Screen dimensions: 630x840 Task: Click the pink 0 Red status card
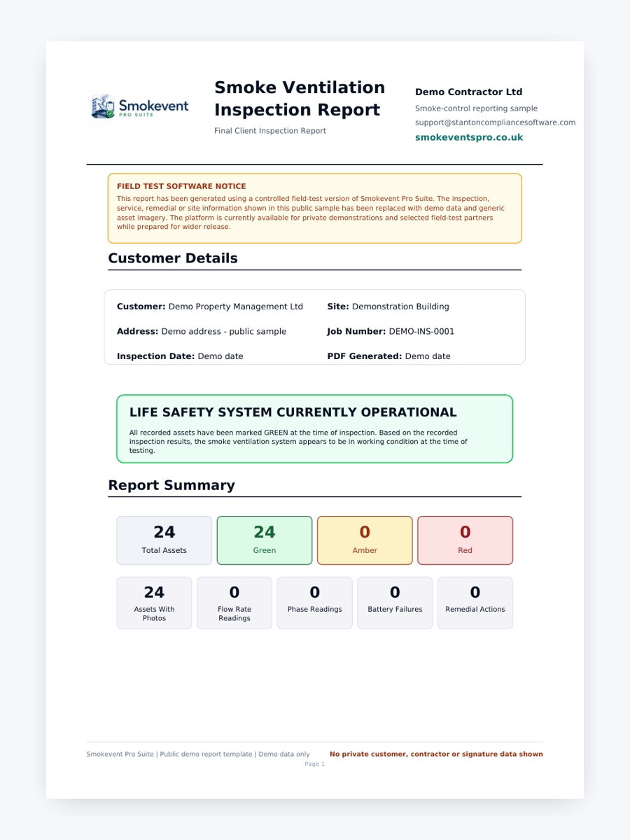465,540
